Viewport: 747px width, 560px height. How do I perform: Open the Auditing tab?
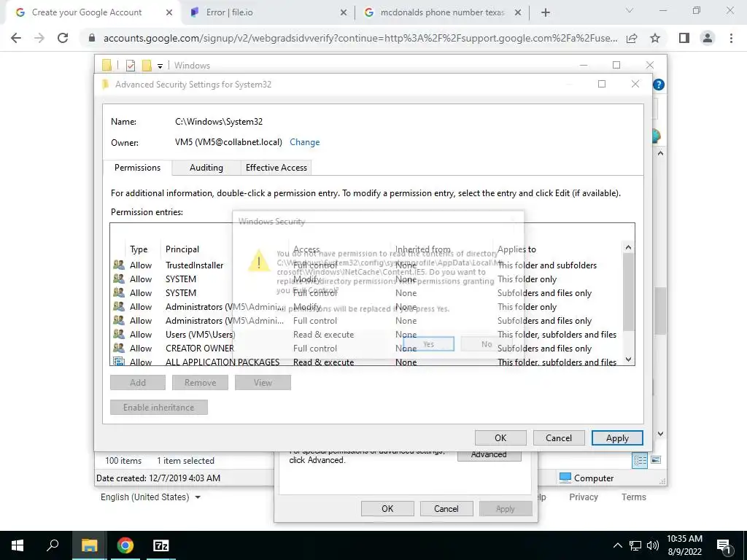(x=206, y=168)
